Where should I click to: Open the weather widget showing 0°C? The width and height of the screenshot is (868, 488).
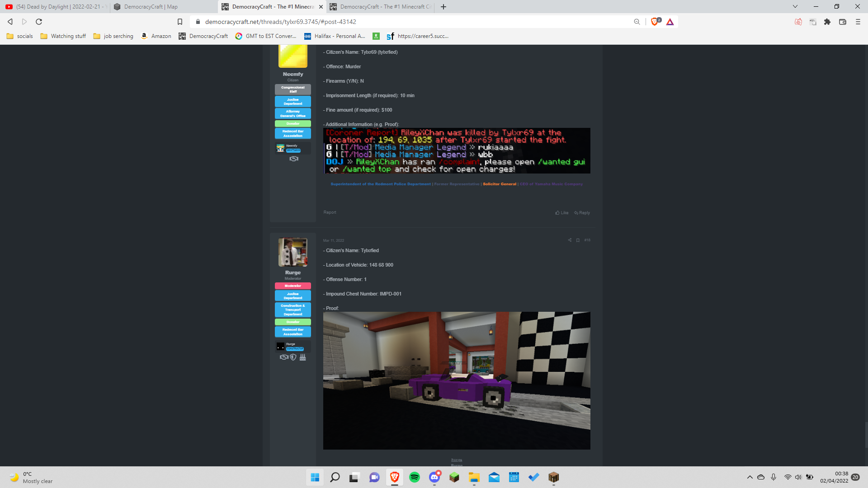pos(32,477)
